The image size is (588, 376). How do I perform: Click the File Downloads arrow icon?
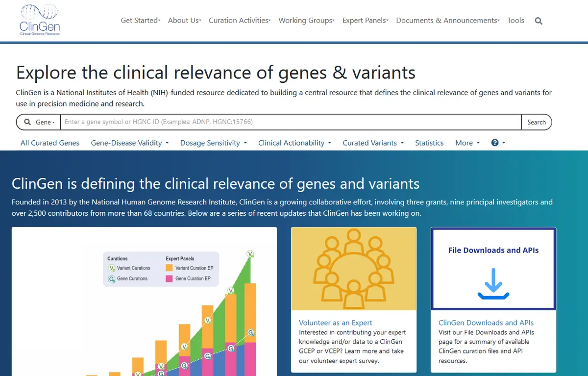click(x=493, y=284)
